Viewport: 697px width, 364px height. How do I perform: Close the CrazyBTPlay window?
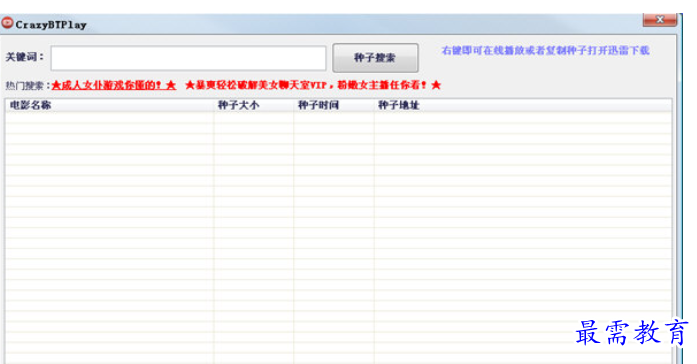coord(660,20)
